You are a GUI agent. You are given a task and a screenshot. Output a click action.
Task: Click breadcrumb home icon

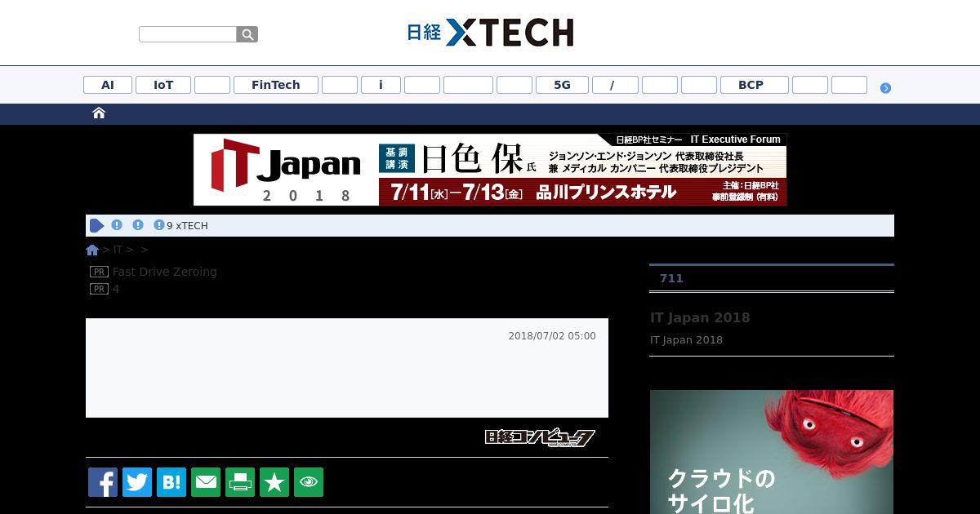click(x=92, y=250)
